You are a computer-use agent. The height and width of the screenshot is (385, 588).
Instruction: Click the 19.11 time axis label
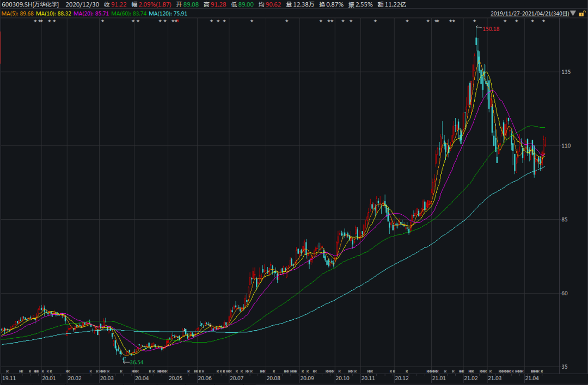[9, 378]
